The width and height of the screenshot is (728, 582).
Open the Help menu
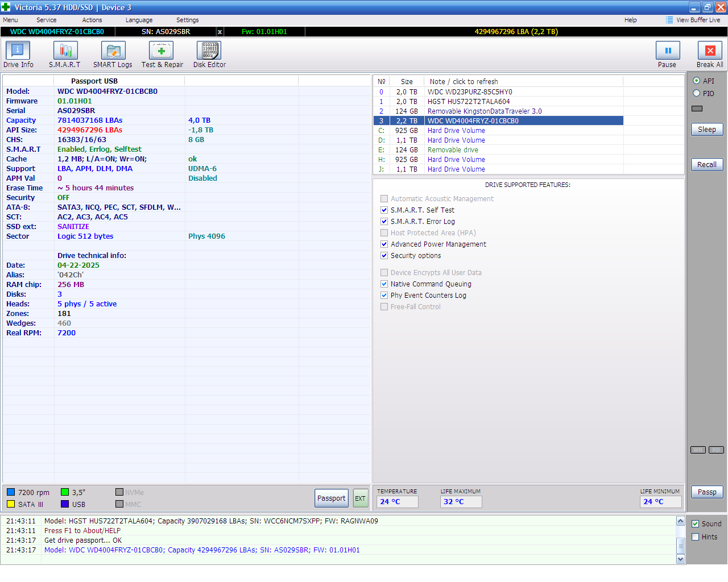(631, 20)
